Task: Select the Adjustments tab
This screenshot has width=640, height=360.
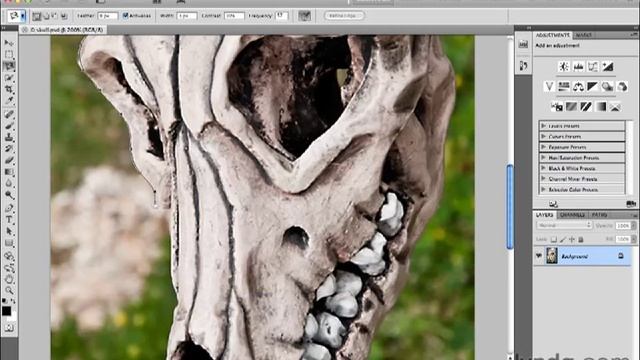Action: click(553, 35)
